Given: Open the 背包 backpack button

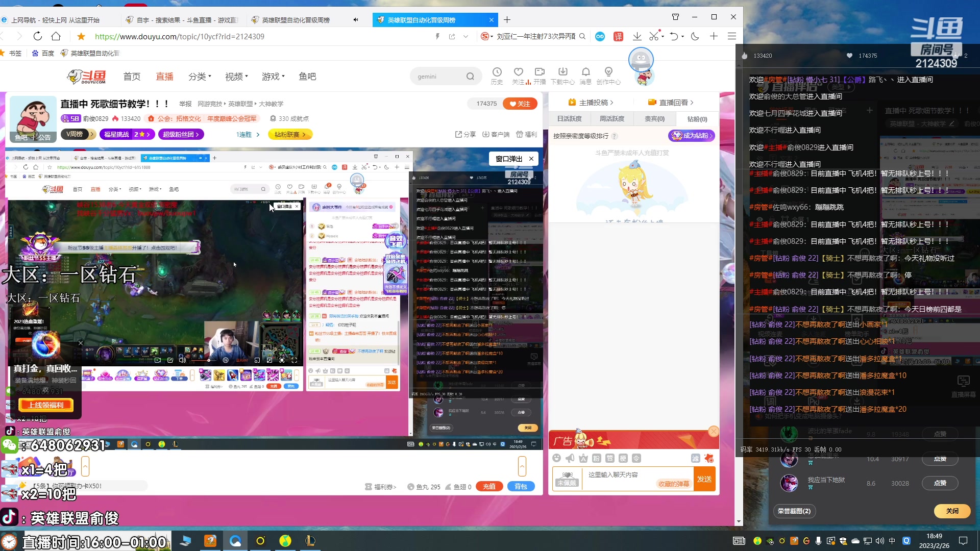Looking at the screenshot, I should [521, 486].
